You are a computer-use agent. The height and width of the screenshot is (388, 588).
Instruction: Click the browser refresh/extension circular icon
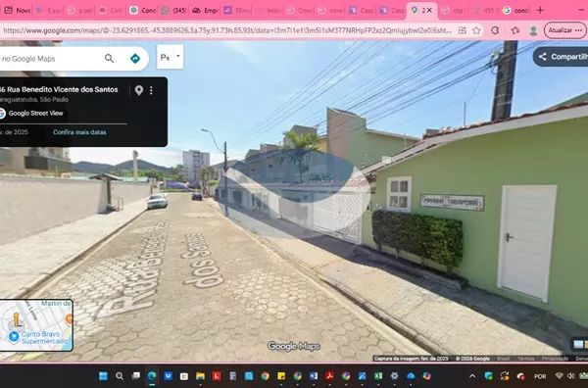point(495,30)
